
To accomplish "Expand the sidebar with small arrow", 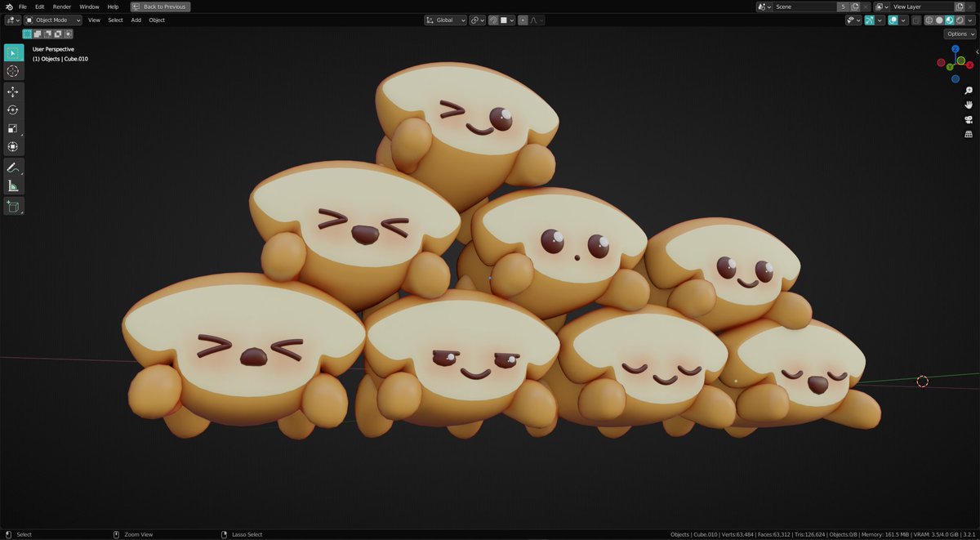I will coord(977,51).
